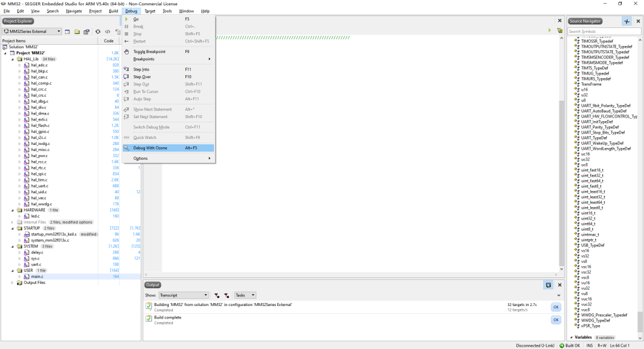Click the magnifier icon for Debug With Ozone

pyautogui.click(x=126, y=148)
